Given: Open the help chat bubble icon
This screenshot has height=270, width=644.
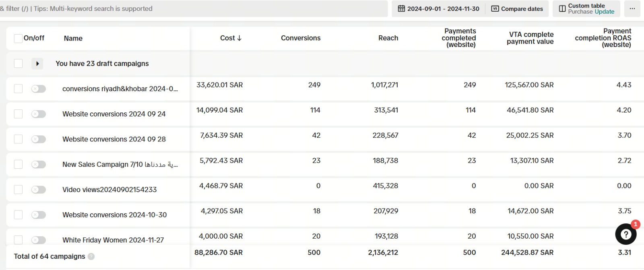Looking at the screenshot, I should (625, 234).
